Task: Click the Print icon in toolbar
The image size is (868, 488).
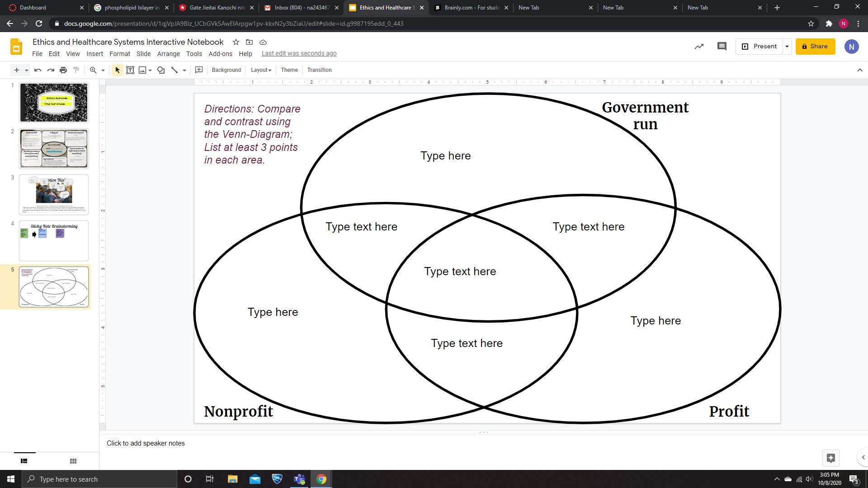Action: (63, 70)
